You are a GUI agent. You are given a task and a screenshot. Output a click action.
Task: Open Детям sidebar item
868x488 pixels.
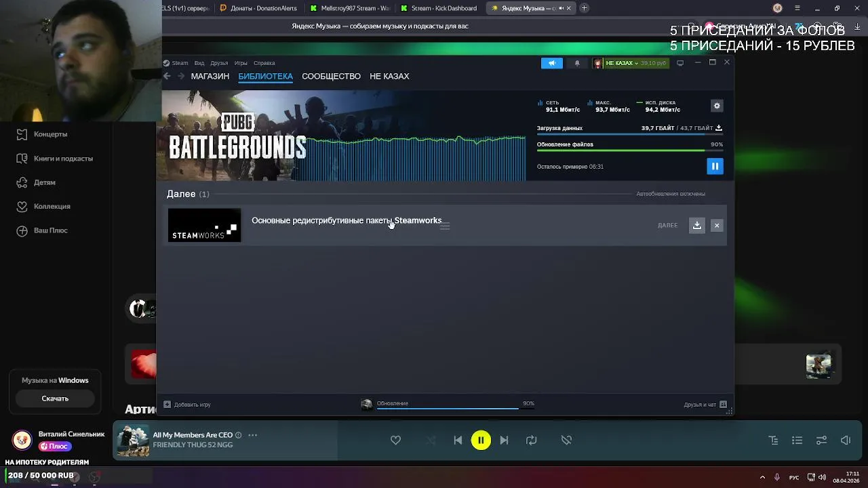pos(36,182)
